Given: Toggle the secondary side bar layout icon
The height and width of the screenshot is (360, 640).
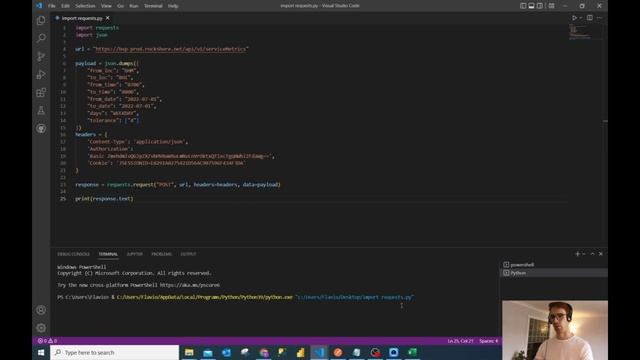Looking at the screenshot, I should pyautogui.click(x=540, y=6).
